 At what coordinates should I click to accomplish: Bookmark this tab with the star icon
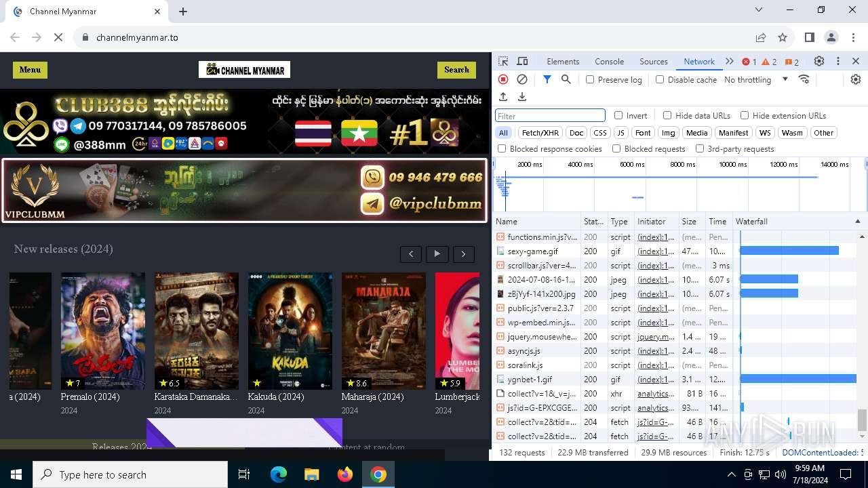(783, 37)
